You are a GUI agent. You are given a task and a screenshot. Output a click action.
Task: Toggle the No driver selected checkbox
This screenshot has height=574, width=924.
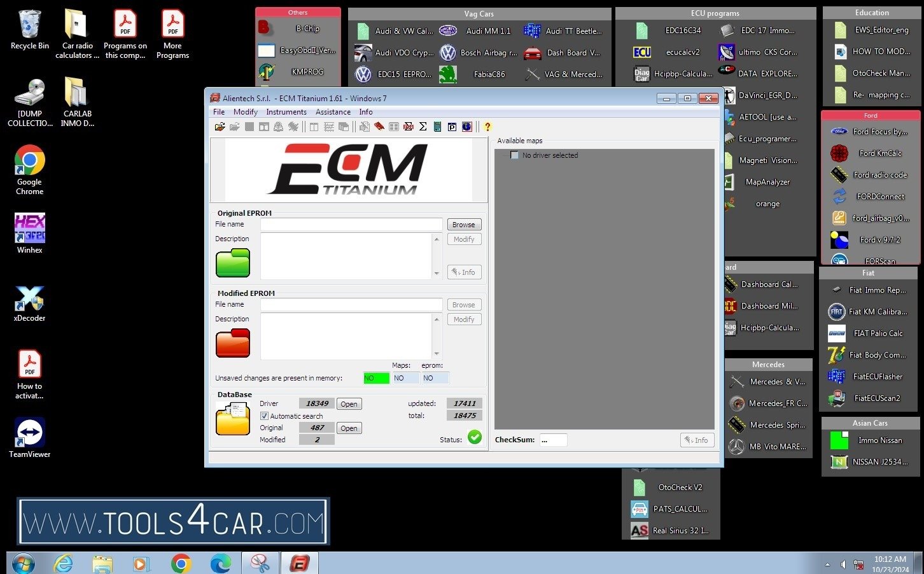514,155
